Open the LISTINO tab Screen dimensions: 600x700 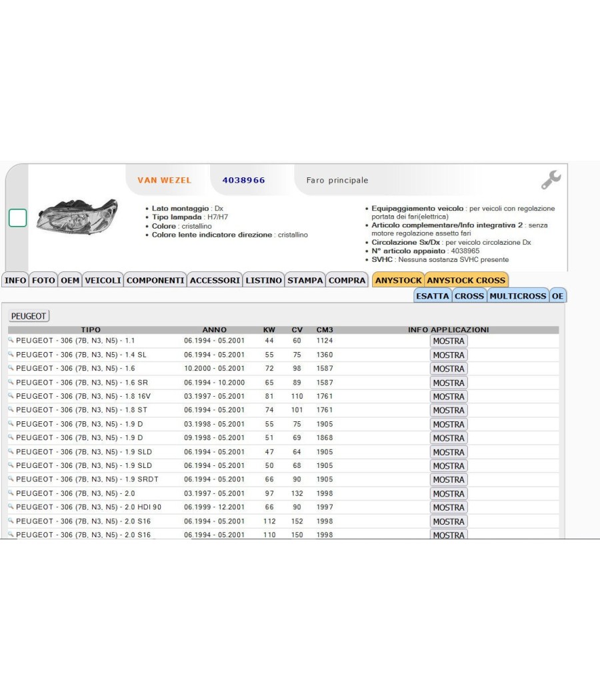263,281
